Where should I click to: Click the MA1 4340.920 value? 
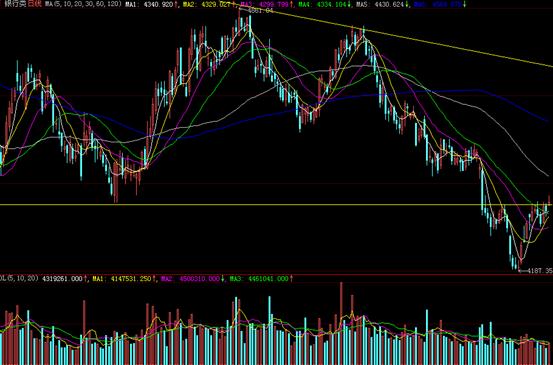pyautogui.click(x=158, y=4)
